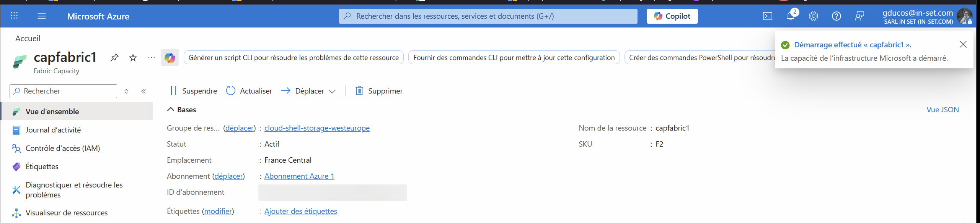This screenshot has width=980, height=223.
Task: Open Journal d'activité in sidebar
Action: [x=53, y=130]
